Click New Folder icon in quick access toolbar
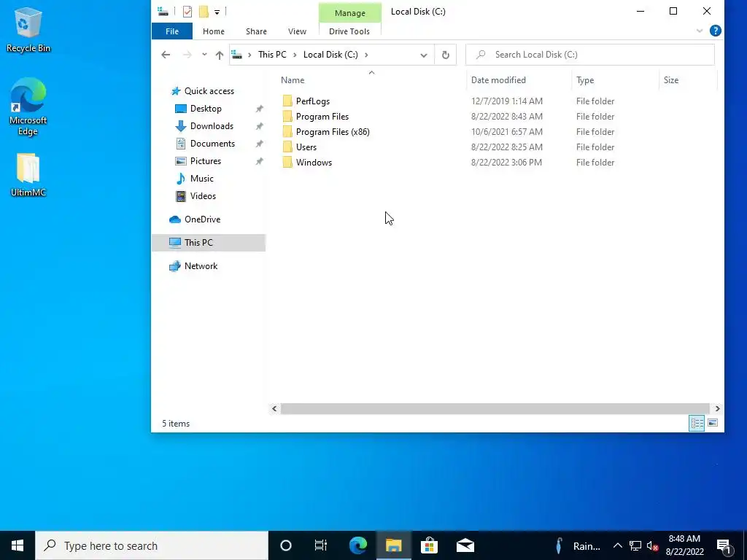747x560 pixels. tap(204, 12)
